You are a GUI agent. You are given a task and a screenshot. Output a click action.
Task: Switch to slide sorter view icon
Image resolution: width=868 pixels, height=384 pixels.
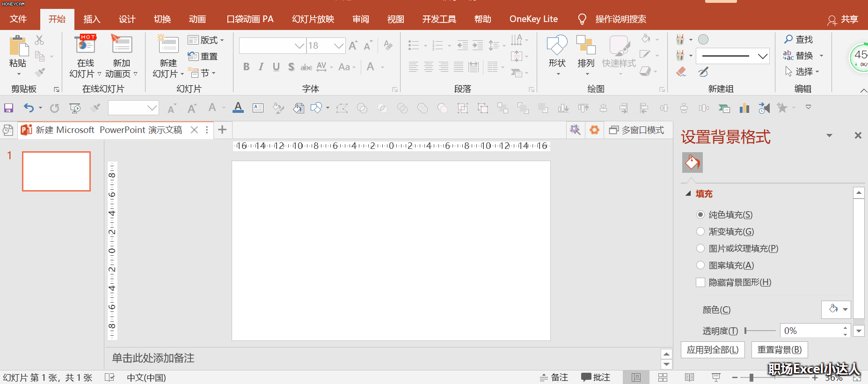pyautogui.click(x=663, y=377)
